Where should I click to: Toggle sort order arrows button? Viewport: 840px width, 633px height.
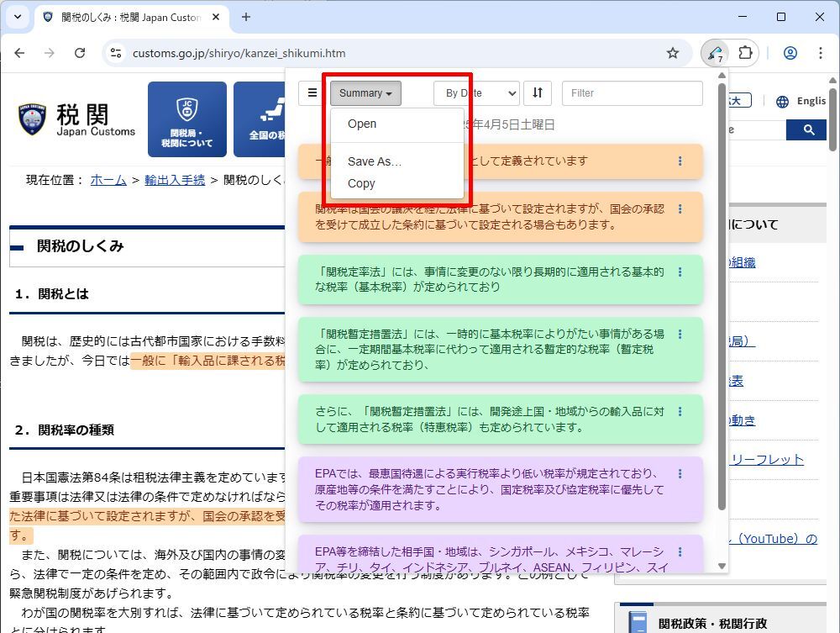(x=538, y=92)
